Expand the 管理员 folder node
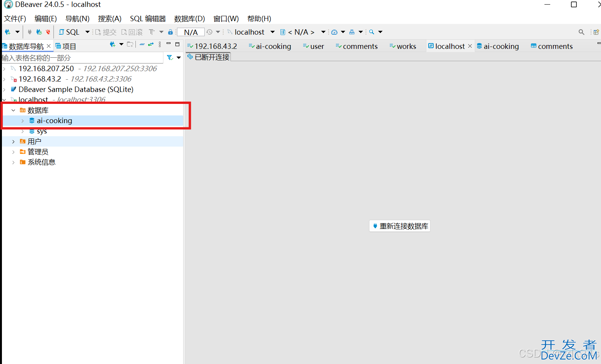Image resolution: width=601 pixels, height=364 pixels. 13,152
